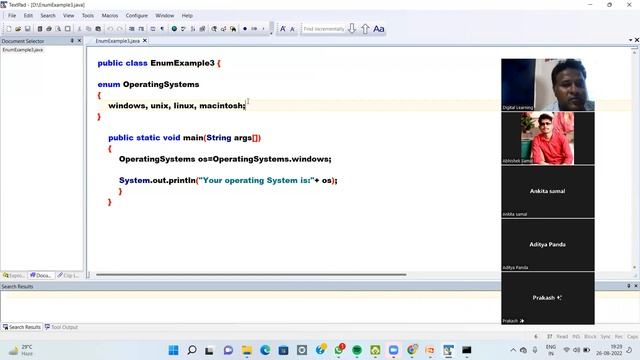Click the taskbar Search magnifier icon
Image resolution: width=640 pixels, height=360 pixels.
191,350
